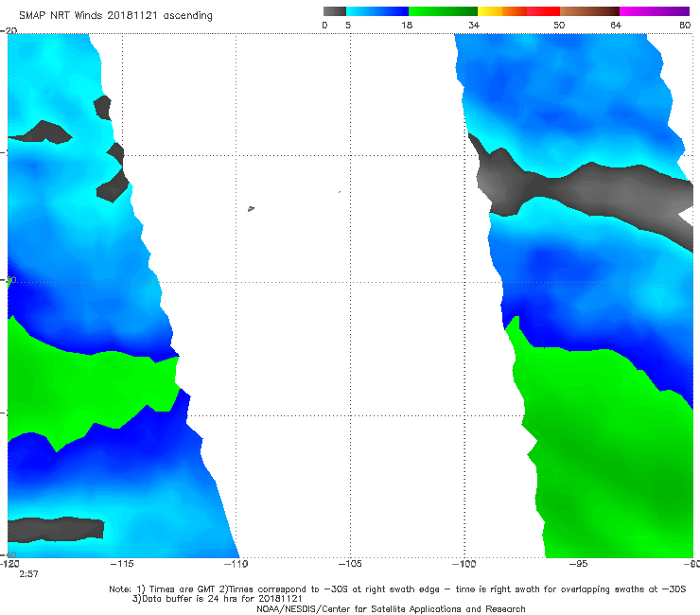Image resolution: width=700 pixels, height=615 pixels.
Task: Click the NOAA/NESDIS credit line
Action: coord(391,608)
